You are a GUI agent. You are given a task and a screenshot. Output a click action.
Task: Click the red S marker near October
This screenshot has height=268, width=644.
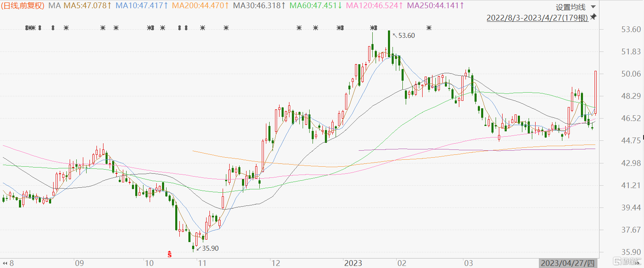(169, 254)
